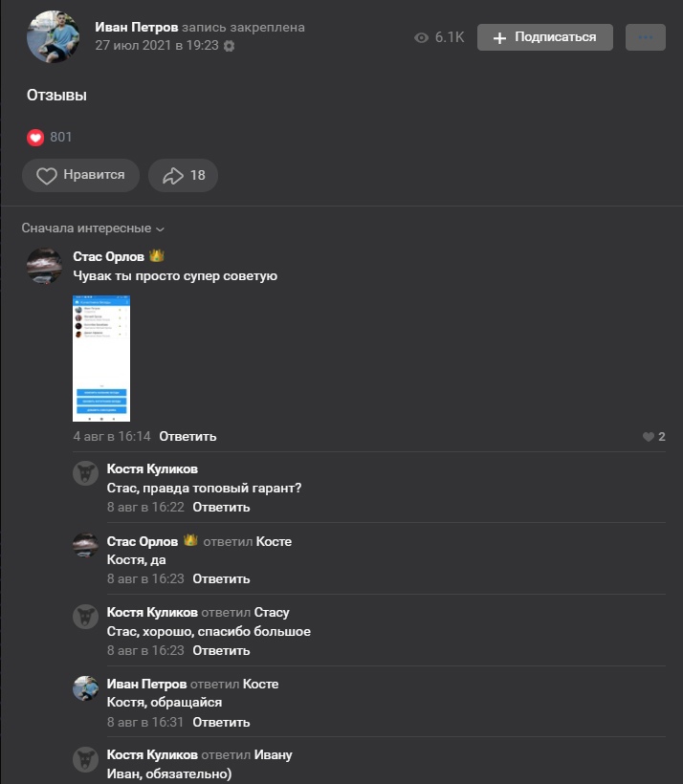Reply to Костя's question about топовый гарант
The height and width of the screenshot is (784, 683).
pos(221,508)
